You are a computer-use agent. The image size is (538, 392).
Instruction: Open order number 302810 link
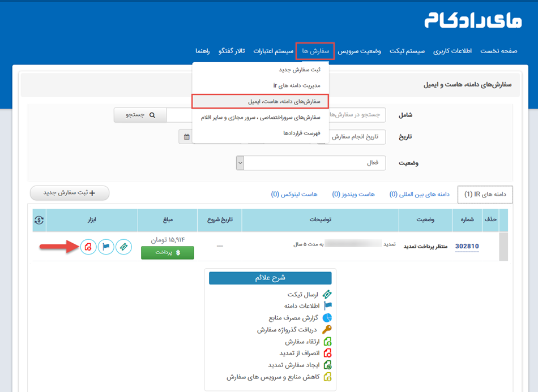pyautogui.click(x=467, y=246)
